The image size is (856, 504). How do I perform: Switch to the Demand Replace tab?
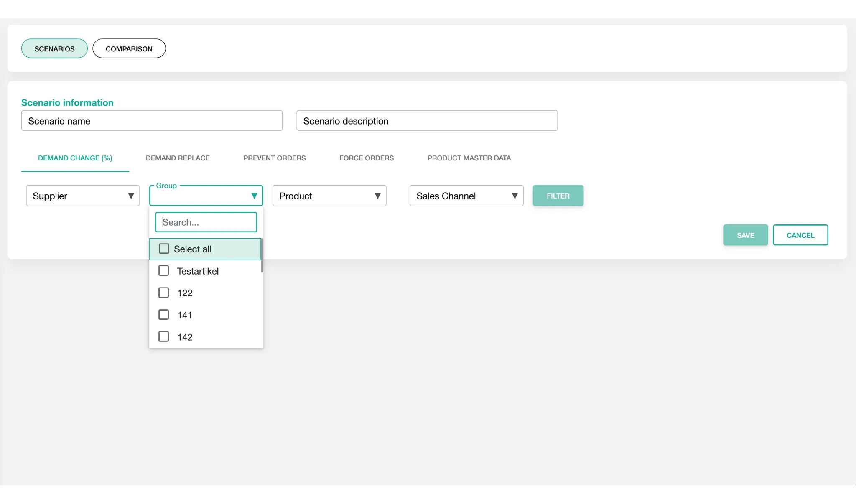(x=178, y=158)
